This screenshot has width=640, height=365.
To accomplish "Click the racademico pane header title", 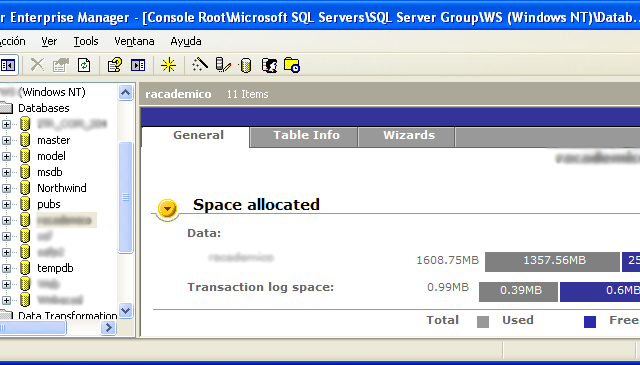I will pyautogui.click(x=178, y=94).
